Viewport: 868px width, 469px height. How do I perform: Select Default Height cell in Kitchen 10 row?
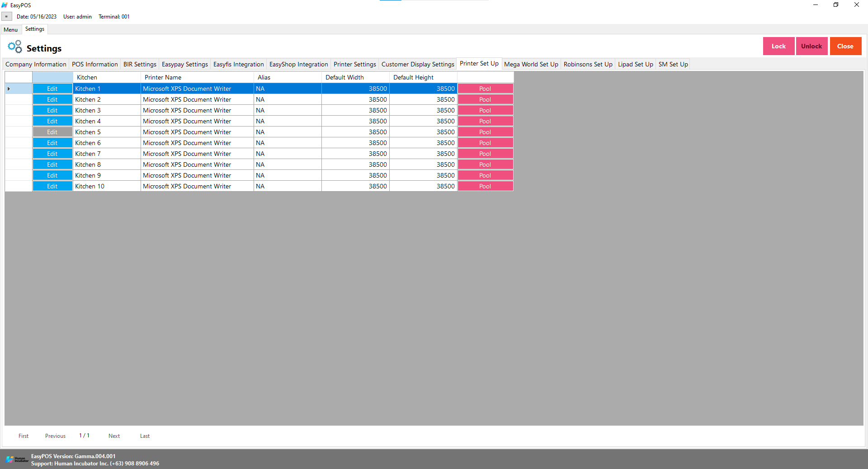423,186
